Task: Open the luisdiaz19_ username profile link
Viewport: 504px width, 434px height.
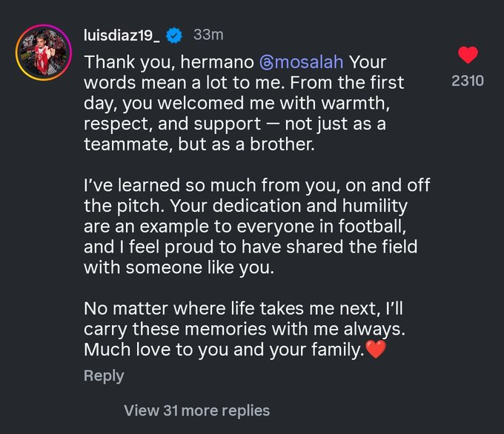Action: pyautogui.click(x=122, y=35)
